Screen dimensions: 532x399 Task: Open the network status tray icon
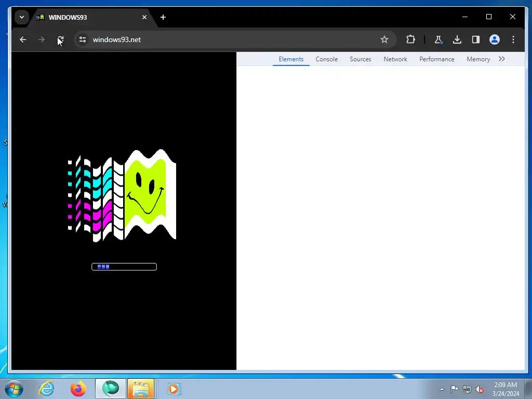pos(467,389)
